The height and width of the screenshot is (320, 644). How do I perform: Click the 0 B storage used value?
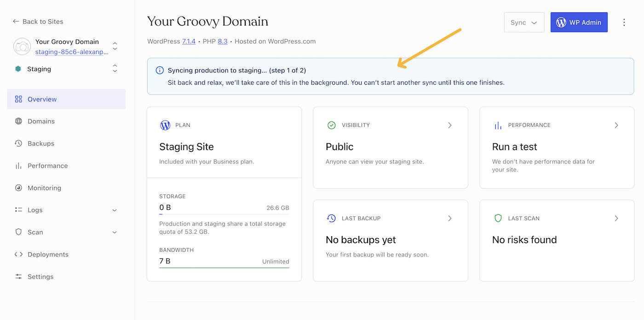click(x=165, y=208)
